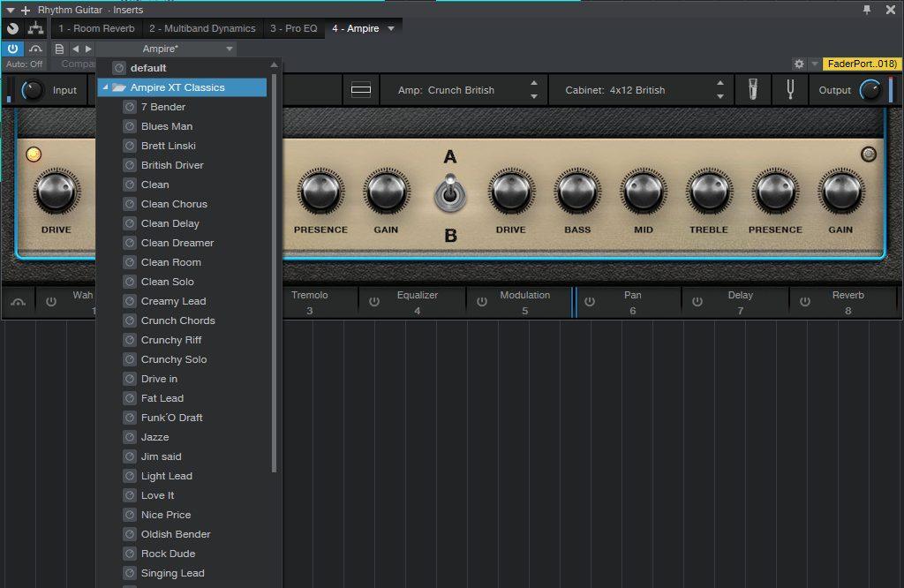Select the 4 - Ampire tab
The image size is (904, 588).
click(356, 28)
